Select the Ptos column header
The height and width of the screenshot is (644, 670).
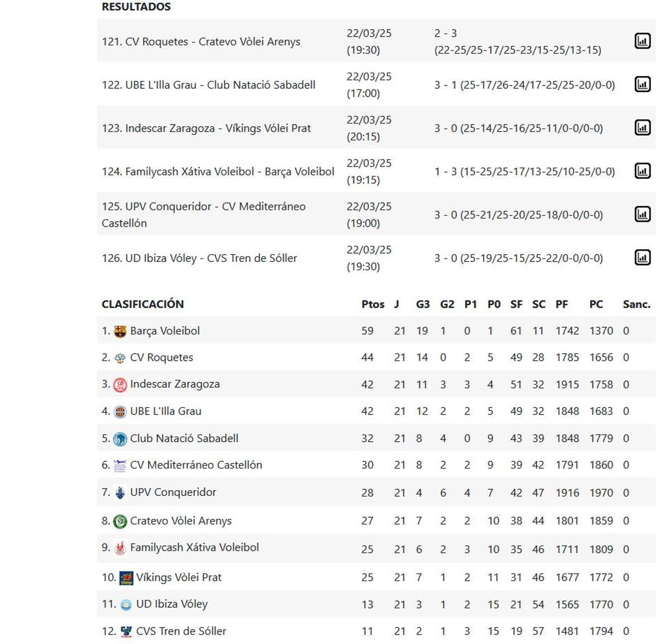(x=373, y=304)
